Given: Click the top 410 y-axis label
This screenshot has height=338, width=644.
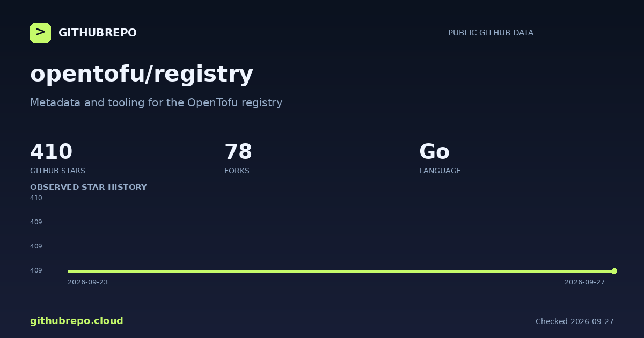Looking at the screenshot, I should (x=36, y=198).
